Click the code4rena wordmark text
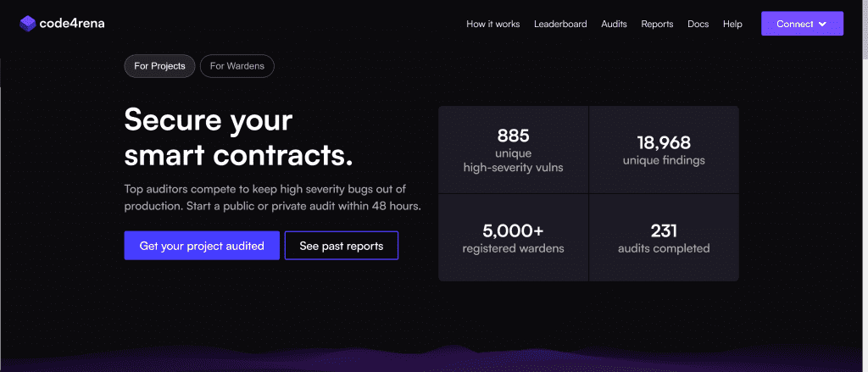Screen dimensions: 868x372 point(72,24)
